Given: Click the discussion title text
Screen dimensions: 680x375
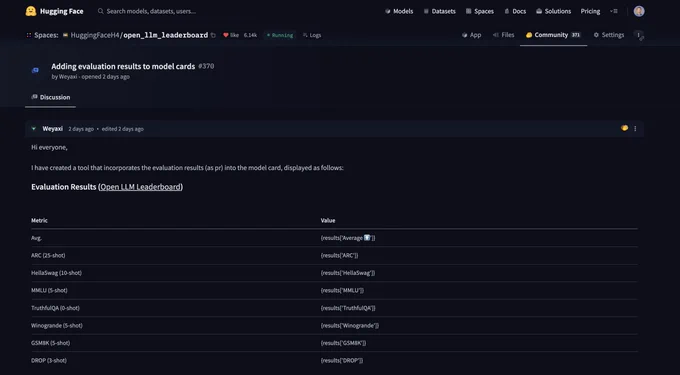Looking at the screenshot, I should point(123,66).
